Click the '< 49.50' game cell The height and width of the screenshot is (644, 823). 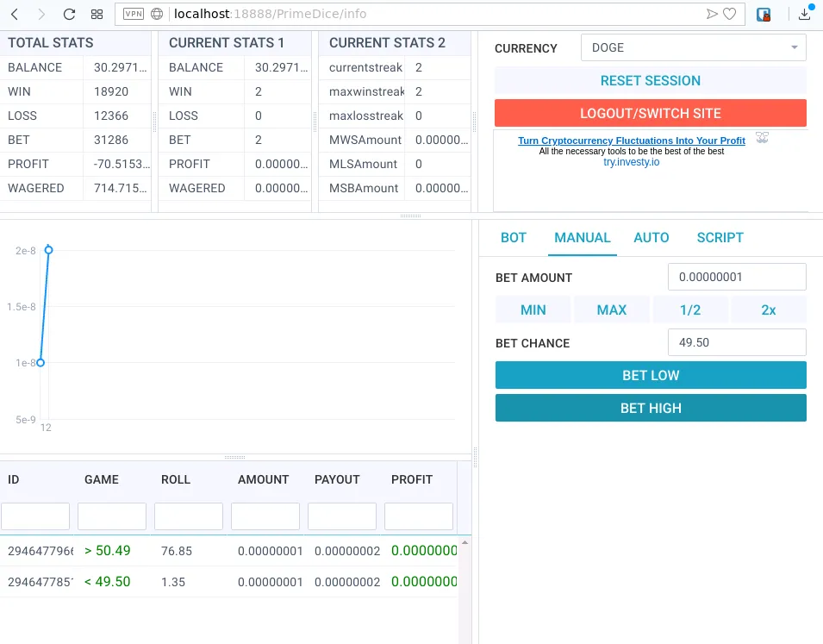click(107, 581)
